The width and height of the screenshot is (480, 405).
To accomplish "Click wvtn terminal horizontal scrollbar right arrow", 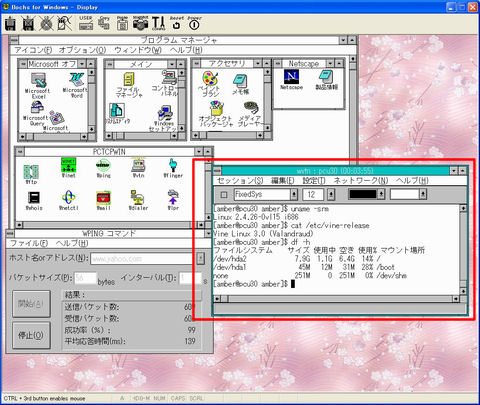I will point(455,299).
